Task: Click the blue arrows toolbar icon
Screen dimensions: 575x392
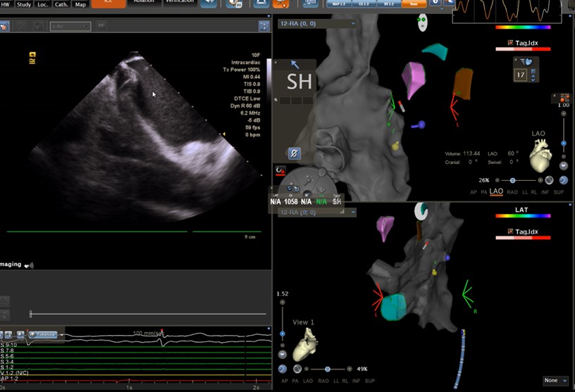Action: [x=209, y=4]
